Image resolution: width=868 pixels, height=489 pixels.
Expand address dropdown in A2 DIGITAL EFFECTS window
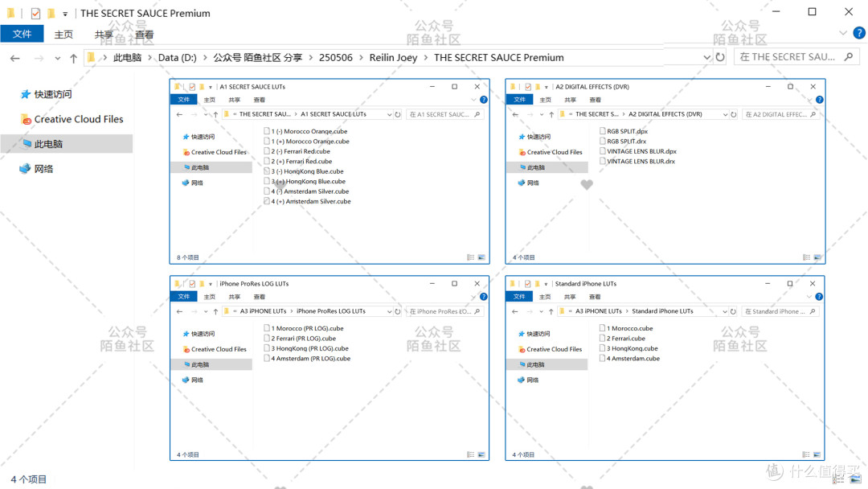[x=725, y=115]
